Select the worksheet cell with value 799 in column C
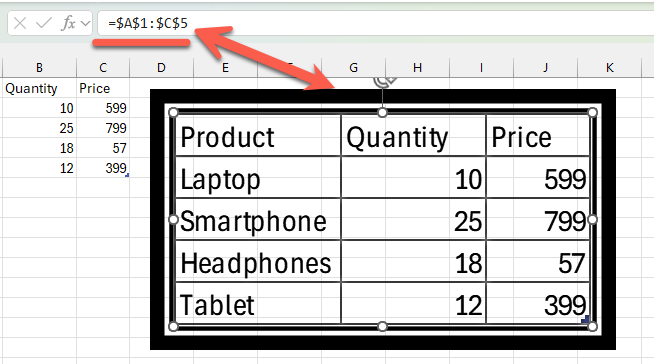 point(103,128)
